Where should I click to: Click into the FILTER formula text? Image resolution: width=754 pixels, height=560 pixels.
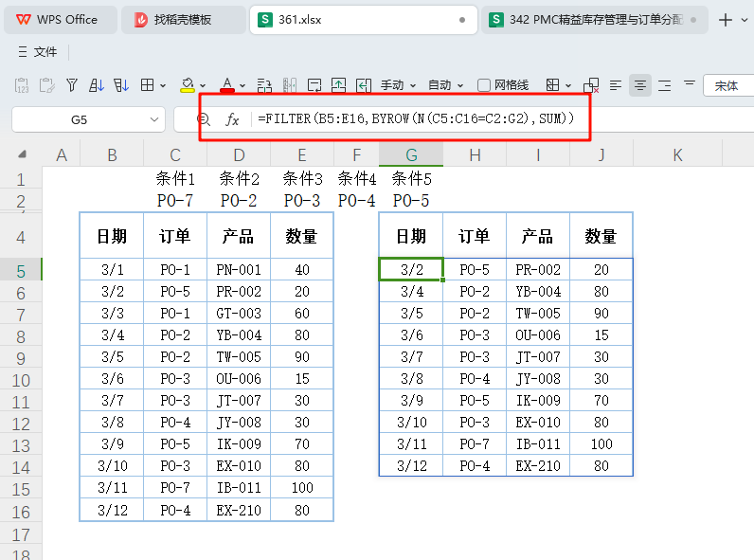pyautogui.click(x=416, y=118)
